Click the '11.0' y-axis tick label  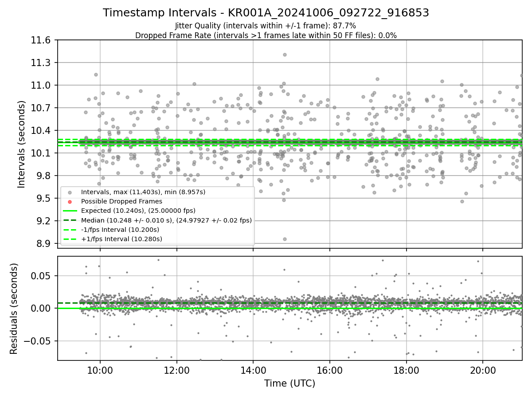pos(42,86)
